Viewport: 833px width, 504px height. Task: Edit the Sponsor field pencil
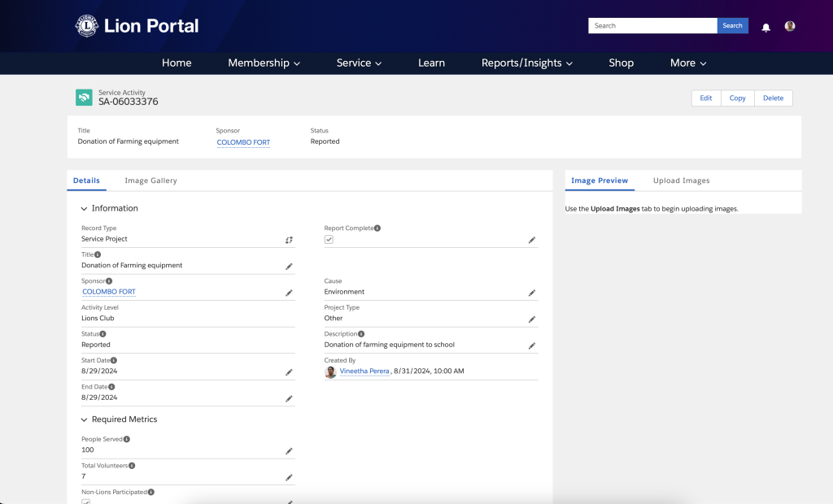point(289,293)
